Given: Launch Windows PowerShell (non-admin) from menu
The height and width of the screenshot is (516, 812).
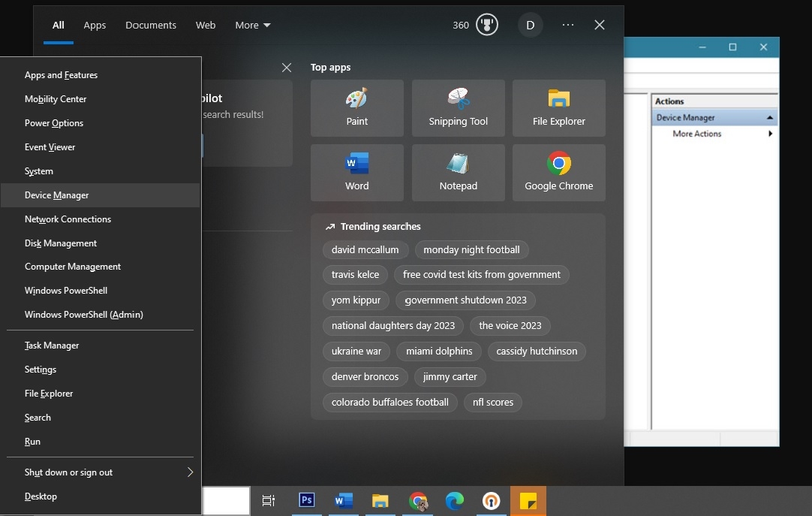Looking at the screenshot, I should [x=101, y=291].
